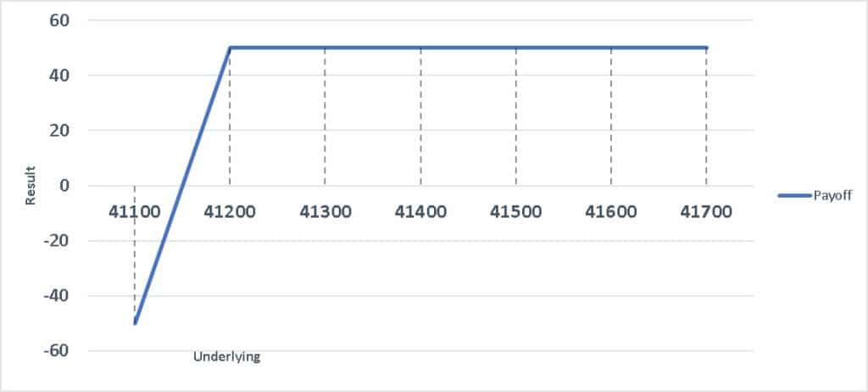The height and width of the screenshot is (392, 868).
Task: Click the 41300 x-axis label
Action: click(325, 212)
